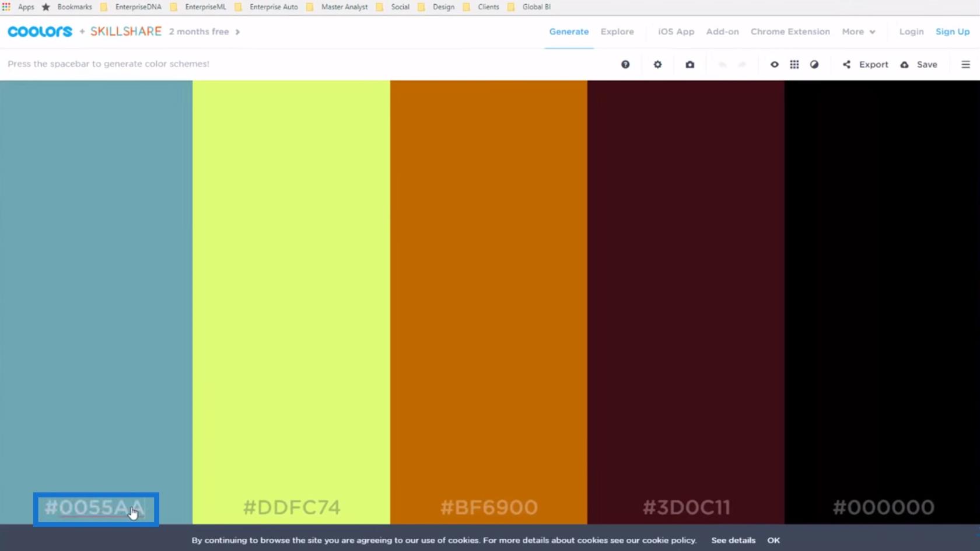
Task: Open the EnterpriseML bookmark folder
Action: (198, 7)
